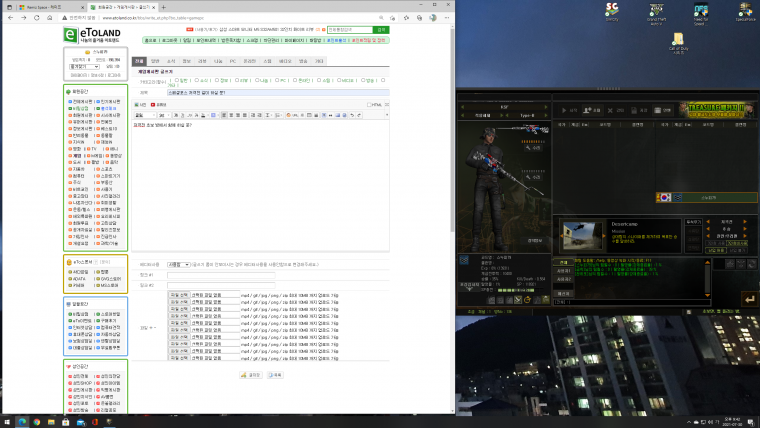
Task: Click second weapon repair wrench button
Action: 533,177
